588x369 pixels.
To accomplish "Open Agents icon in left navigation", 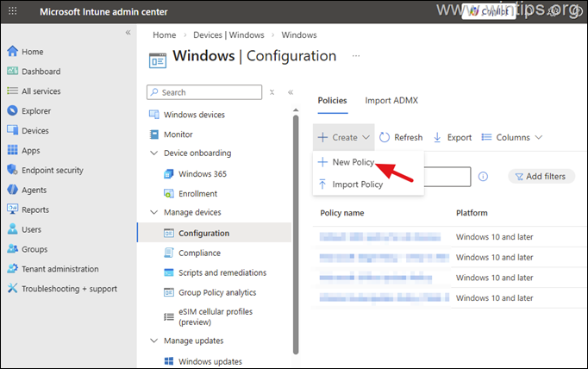I will point(12,190).
